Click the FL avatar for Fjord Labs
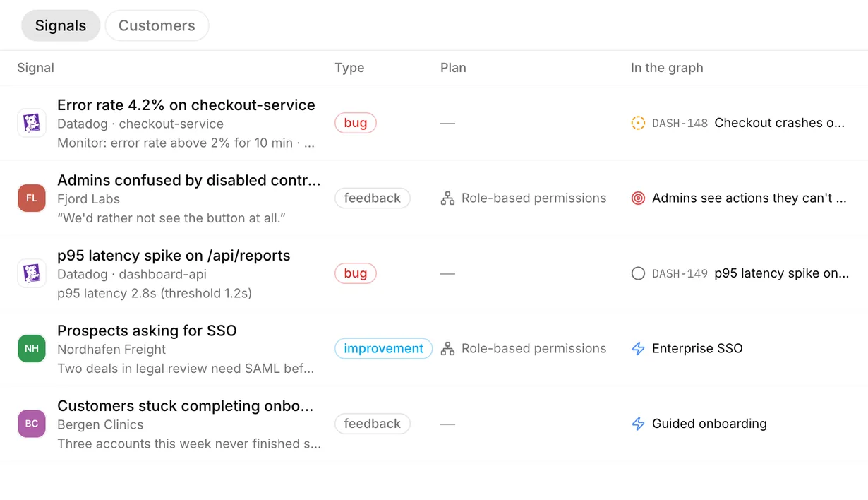The image size is (868, 500). 32,198
